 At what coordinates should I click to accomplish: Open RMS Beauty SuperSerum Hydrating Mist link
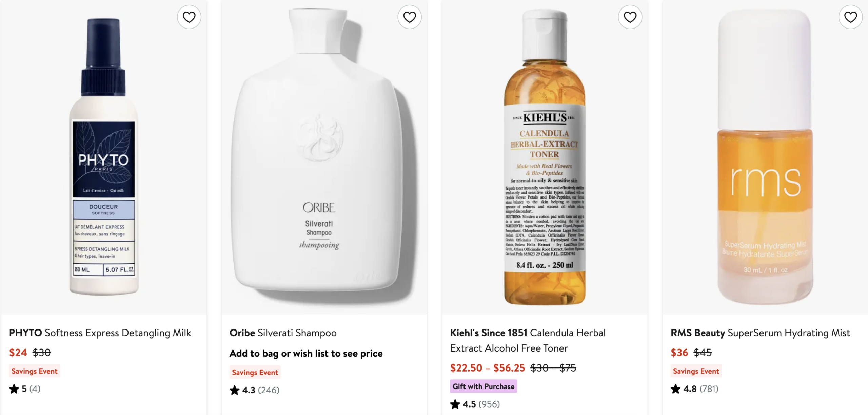pos(760,333)
